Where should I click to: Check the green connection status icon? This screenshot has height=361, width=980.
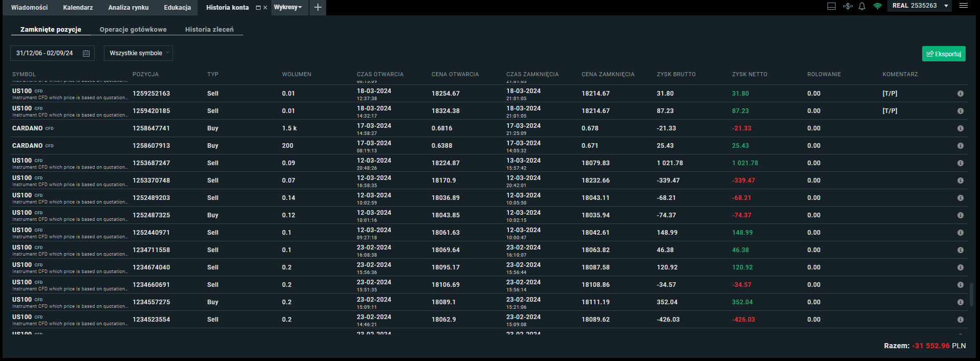coord(878,7)
